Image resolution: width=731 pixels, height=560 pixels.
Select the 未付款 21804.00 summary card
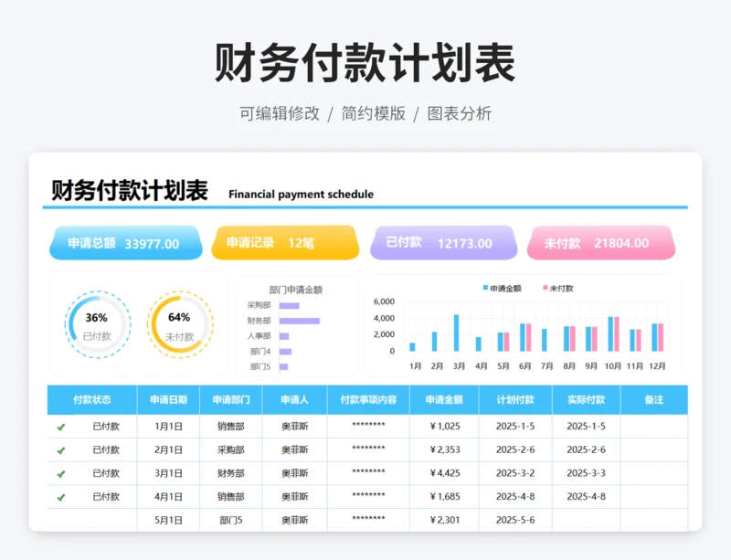(x=601, y=242)
